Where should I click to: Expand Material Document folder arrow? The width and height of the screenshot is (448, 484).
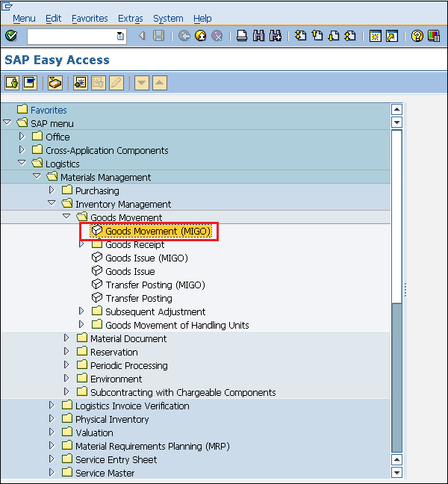[66, 338]
